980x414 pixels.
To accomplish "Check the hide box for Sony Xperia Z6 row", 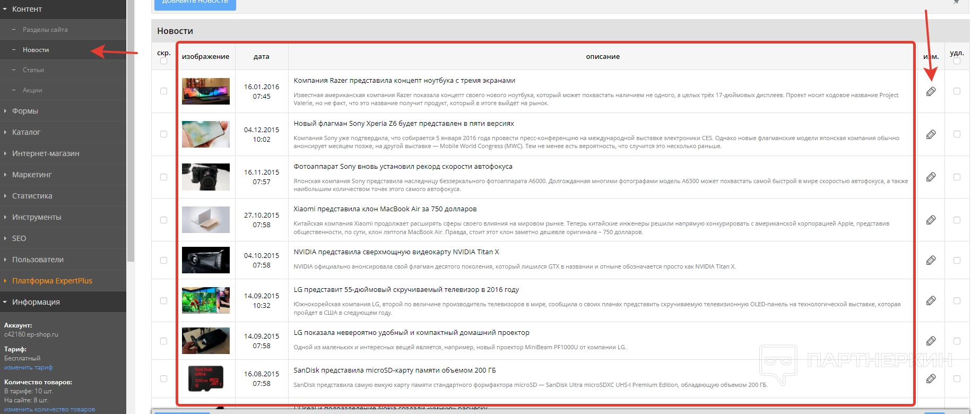I will (x=163, y=134).
